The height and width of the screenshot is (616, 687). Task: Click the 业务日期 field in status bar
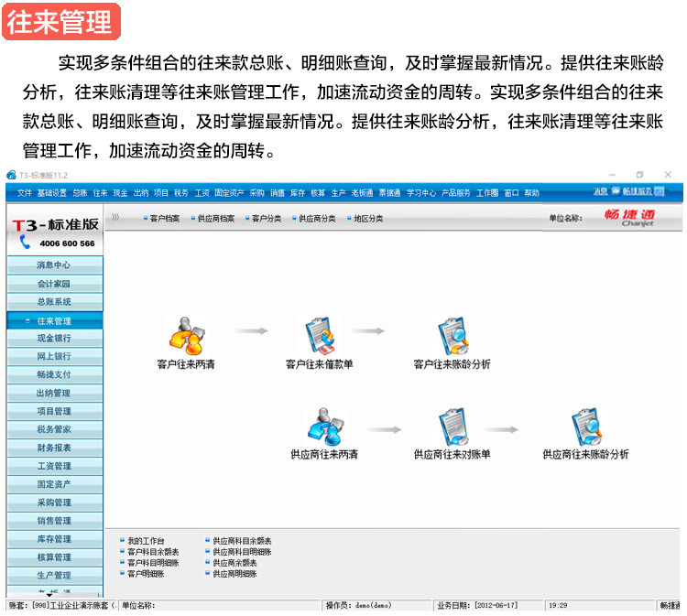[488, 606]
